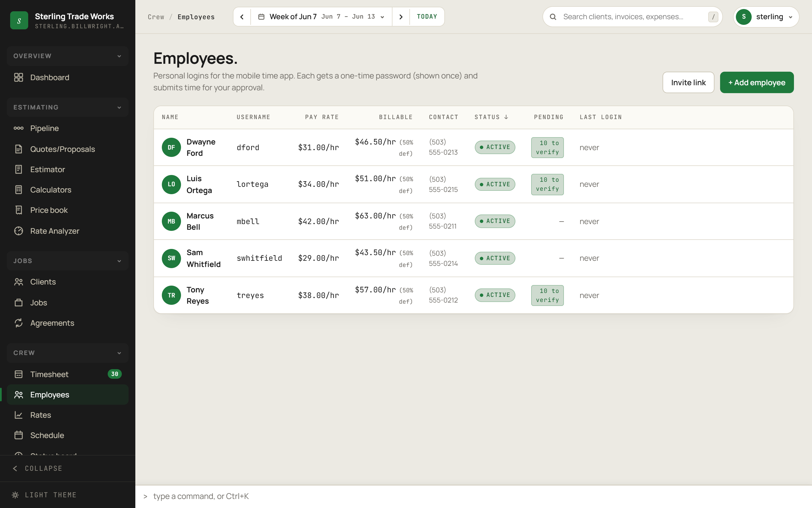The height and width of the screenshot is (508, 812).
Task: Sort by LAST LOGIN column
Action: tap(601, 117)
